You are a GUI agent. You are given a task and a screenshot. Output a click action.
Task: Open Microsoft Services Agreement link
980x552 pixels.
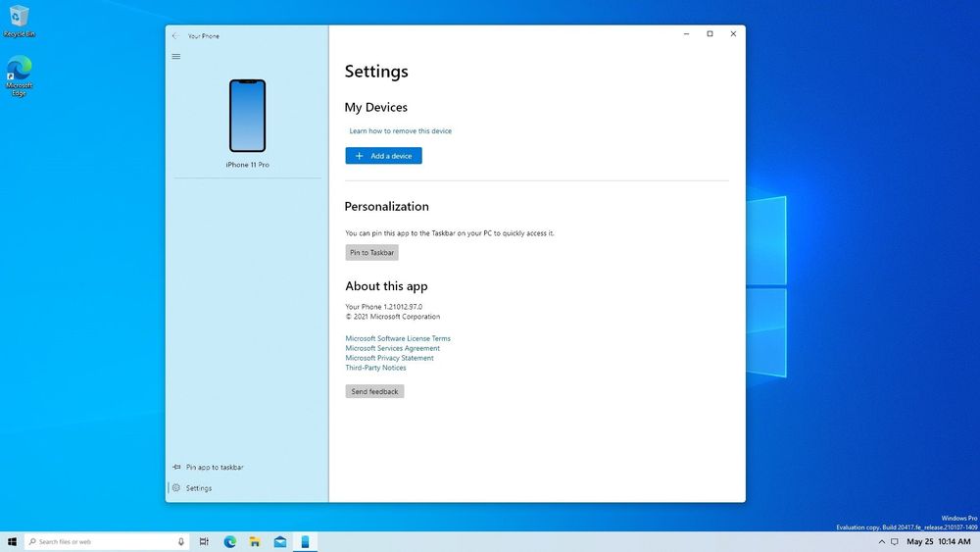coord(393,348)
